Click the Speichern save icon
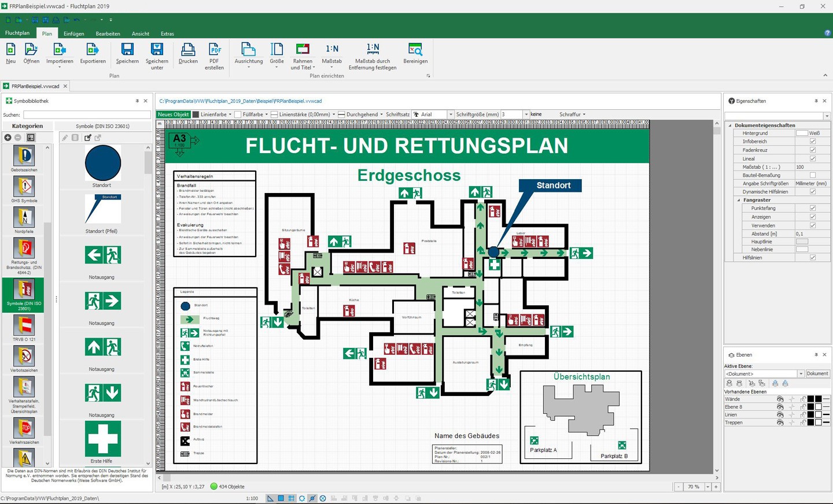Screen dimensions: 833x504 click(127, 53)
